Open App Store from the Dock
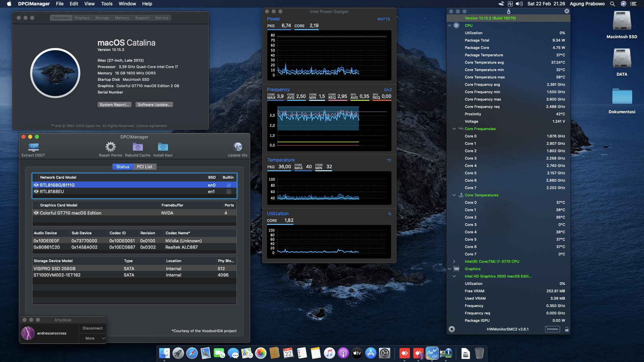 (x=371, y=353)
